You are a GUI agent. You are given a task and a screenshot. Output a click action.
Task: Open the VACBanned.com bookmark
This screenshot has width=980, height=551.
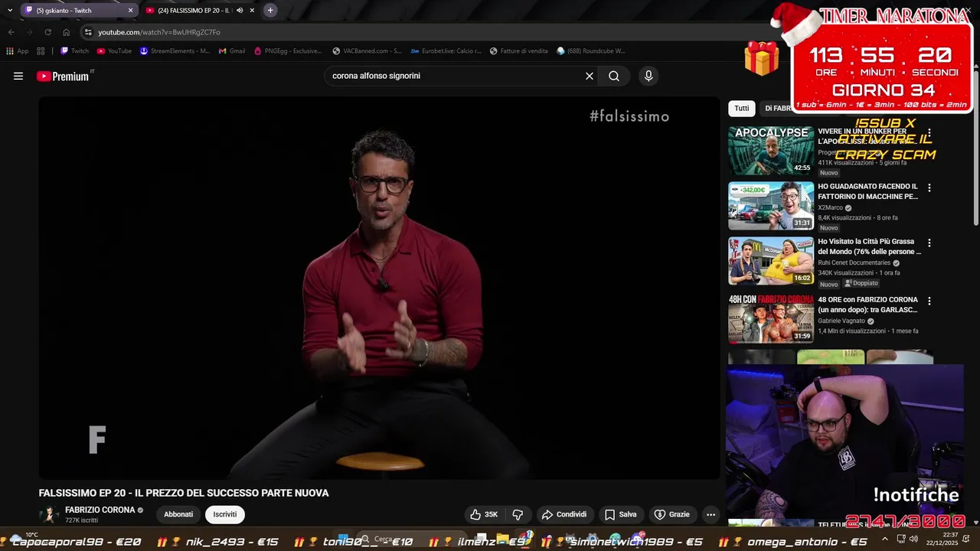coord(367,51)
